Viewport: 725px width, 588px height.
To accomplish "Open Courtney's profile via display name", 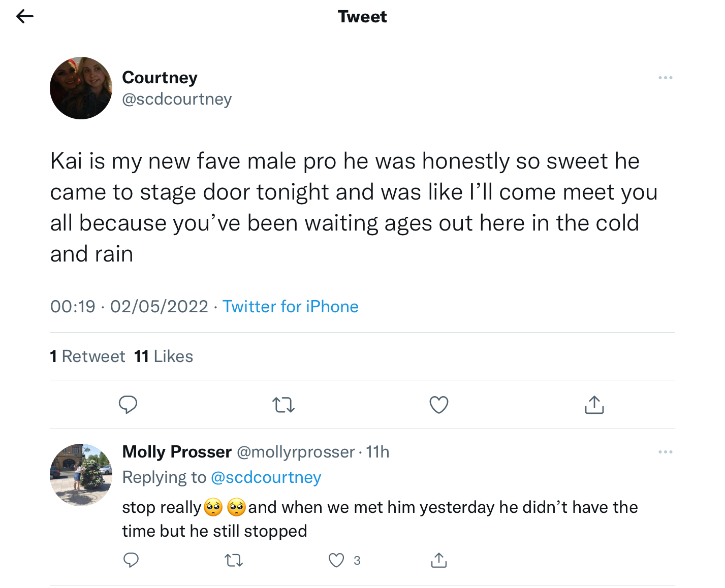I will click(x=160, y=78).
